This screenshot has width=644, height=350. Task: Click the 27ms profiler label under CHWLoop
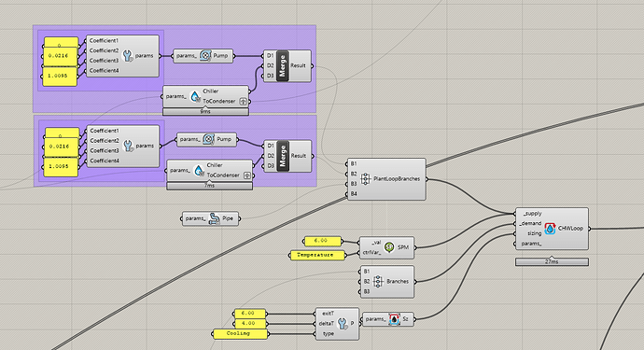552,261
